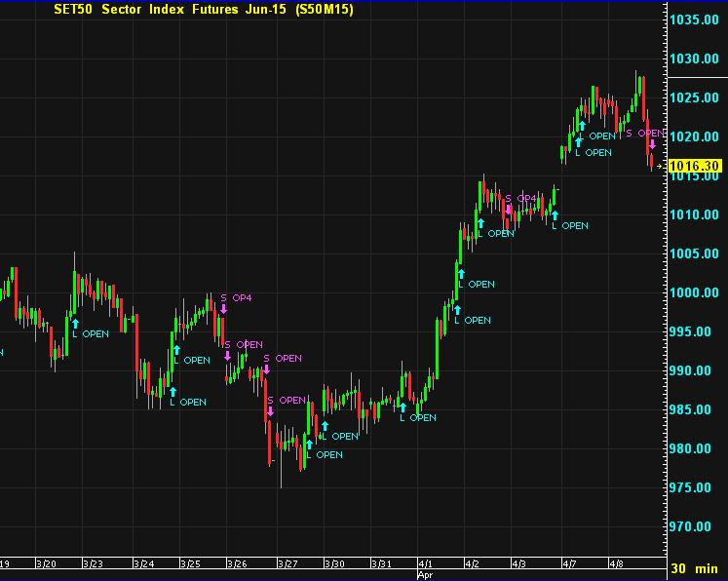This screenshot has width=728, height=581.
Task: Select the magenta S OP4 arrow on 3/25
Action: (223, 309)
